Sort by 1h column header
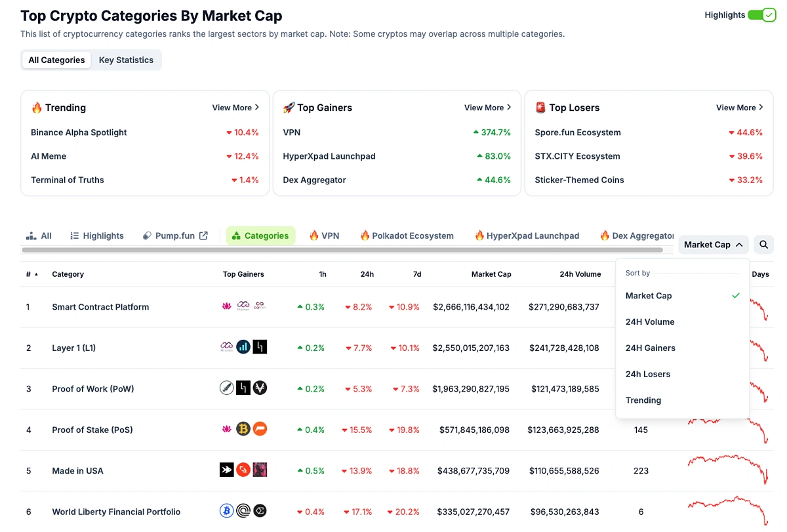 pyautogui.click(x=323, y=274)
